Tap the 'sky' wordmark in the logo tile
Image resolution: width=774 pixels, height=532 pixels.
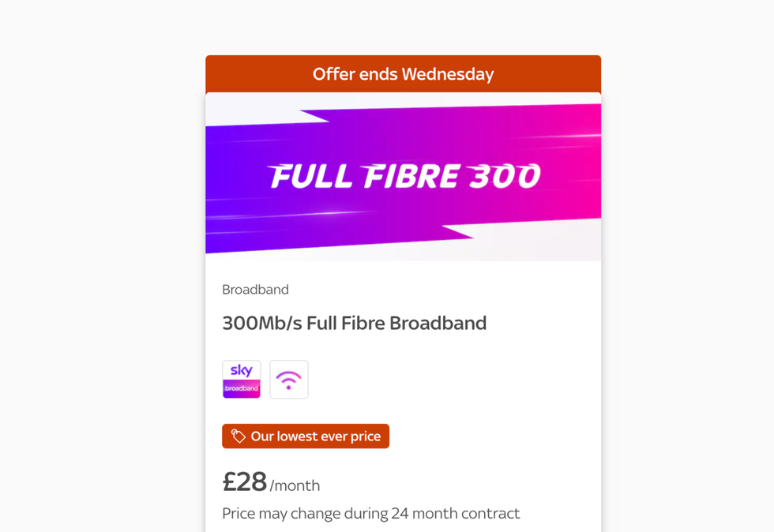point(241,371)
